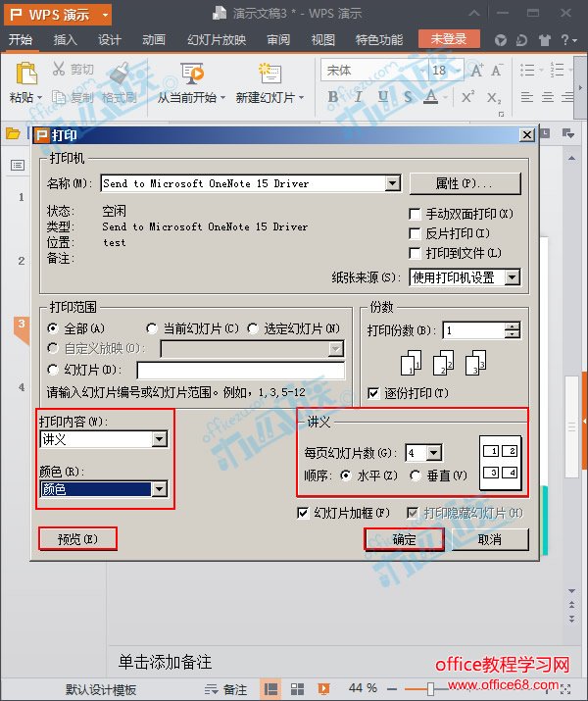Click the skin shirt icon in title area
Image resolution: width=588 pixels, height=701 pixels.
544,40
